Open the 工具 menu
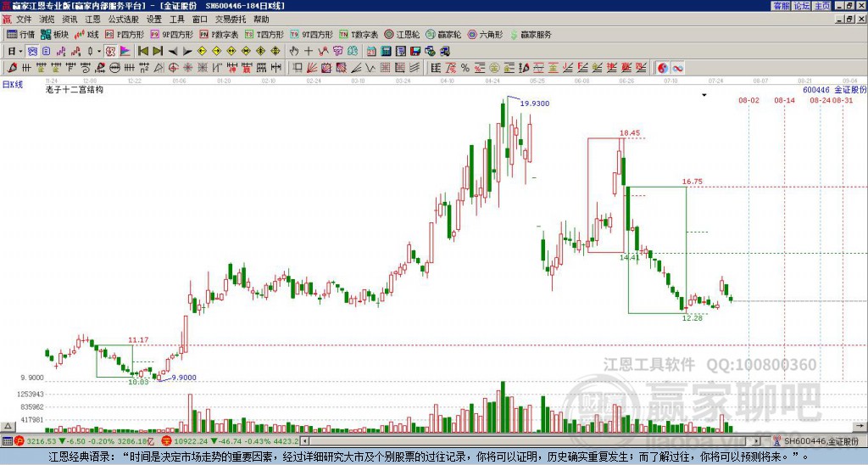This screenshot has width=868, height=465. tap(176, 20)
